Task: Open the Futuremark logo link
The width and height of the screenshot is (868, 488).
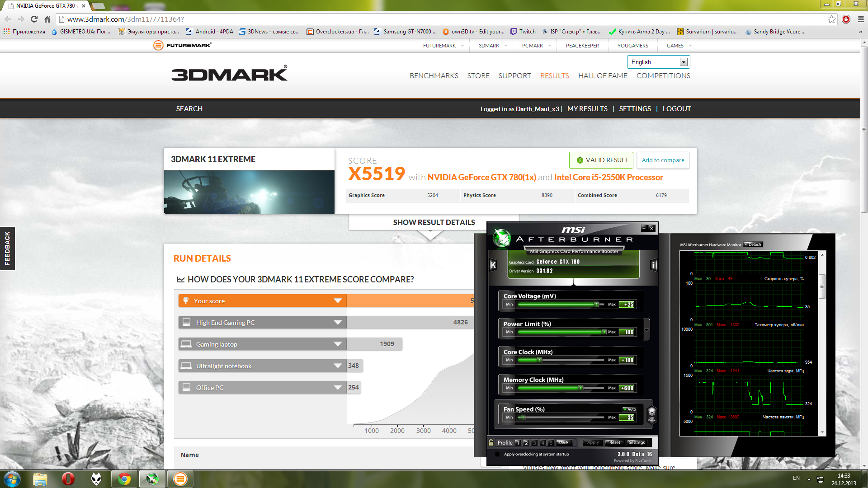Action: pyautogui.click(x=182, y=45)
